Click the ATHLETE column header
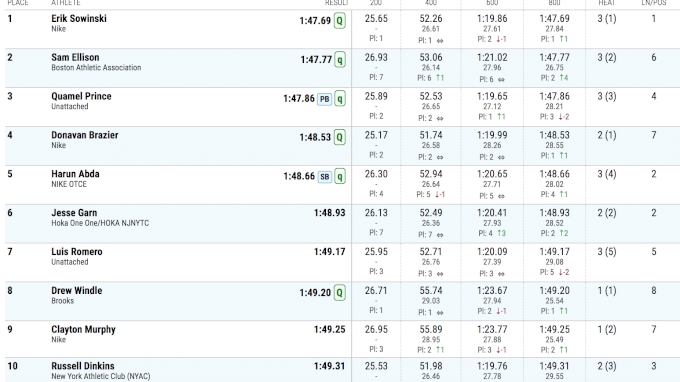The image size is (680, 382). [x=66, y=3]
